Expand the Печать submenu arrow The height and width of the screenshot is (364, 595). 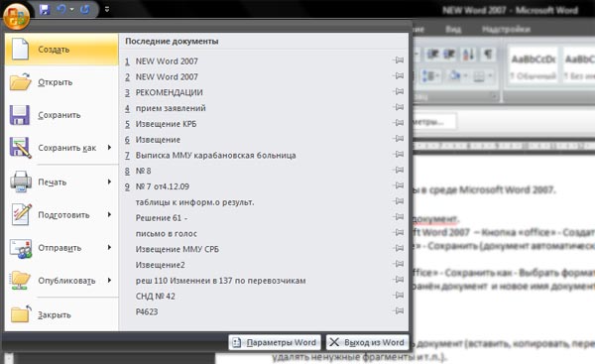110,182
